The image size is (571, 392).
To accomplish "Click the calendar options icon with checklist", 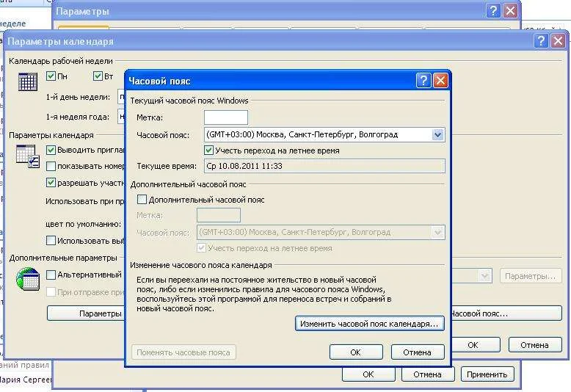I will click(28, 156).
